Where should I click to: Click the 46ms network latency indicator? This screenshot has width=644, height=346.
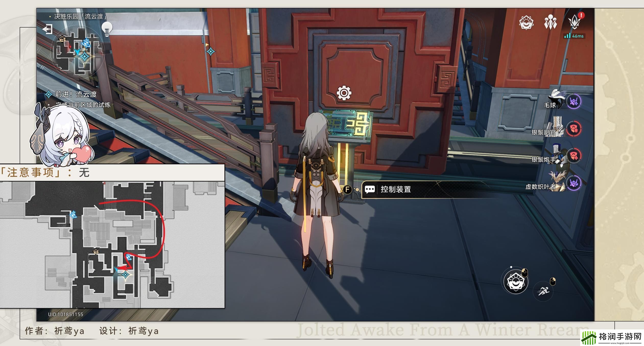tap(574, 36)
